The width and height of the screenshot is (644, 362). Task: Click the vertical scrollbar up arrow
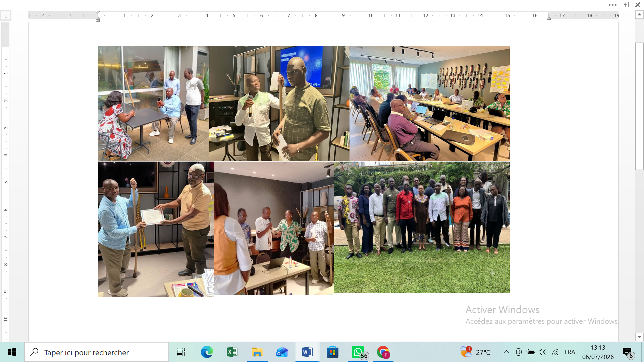639,15
